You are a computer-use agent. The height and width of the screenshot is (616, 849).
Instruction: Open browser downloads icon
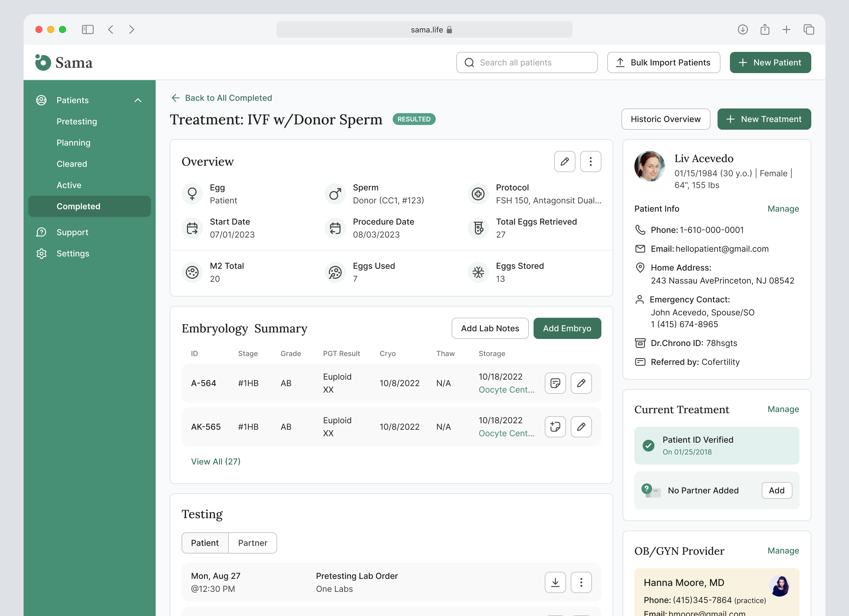click(743, 29)
